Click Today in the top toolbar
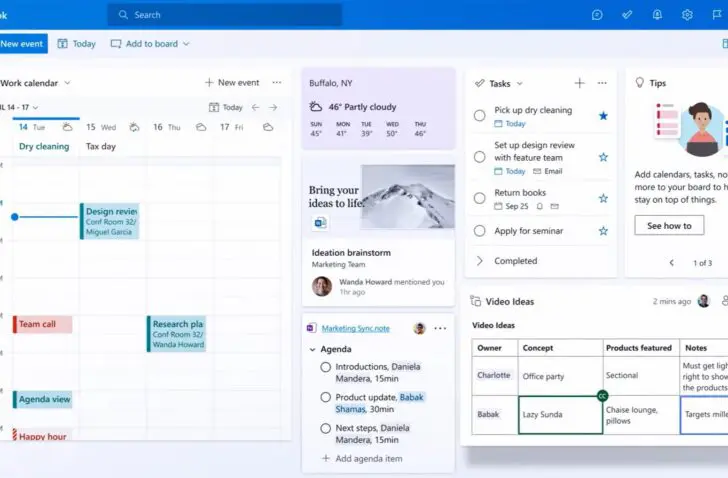Viewport: 728px width, 478px height. tap(77, 44)
